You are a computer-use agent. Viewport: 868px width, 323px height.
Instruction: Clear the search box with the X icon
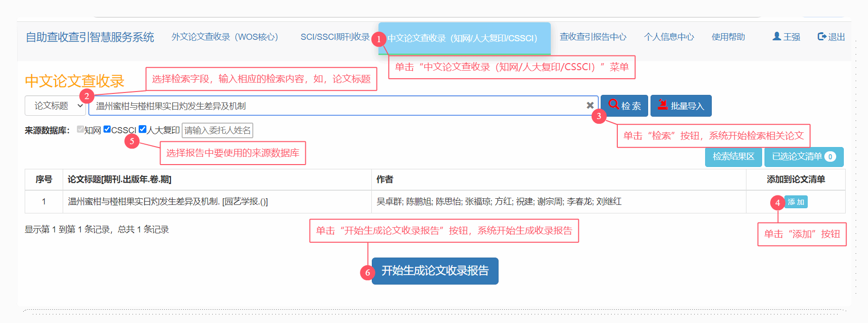[x=590, y=105]
